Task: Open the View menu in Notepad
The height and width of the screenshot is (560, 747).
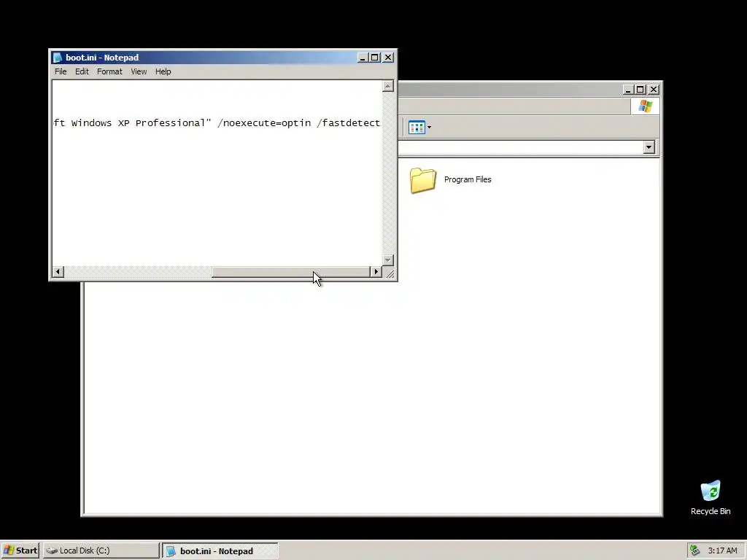Action: click(x=139, y=71)
